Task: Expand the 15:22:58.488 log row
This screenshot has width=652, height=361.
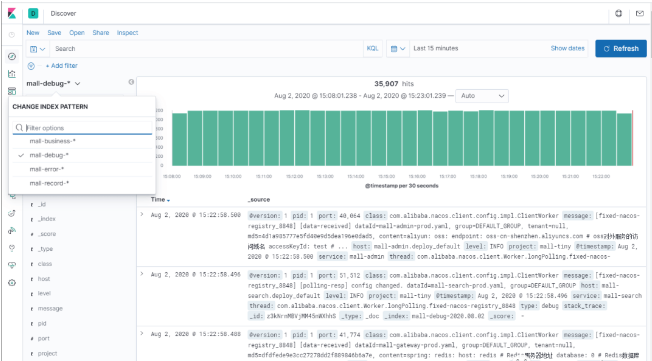Action: [x=142, y=334]
